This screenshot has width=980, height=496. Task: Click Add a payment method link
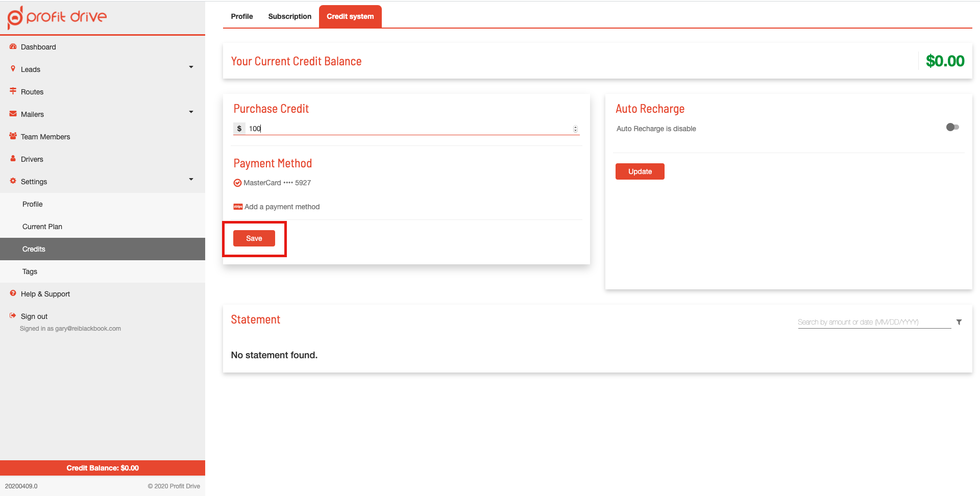(x=282, y=207)
